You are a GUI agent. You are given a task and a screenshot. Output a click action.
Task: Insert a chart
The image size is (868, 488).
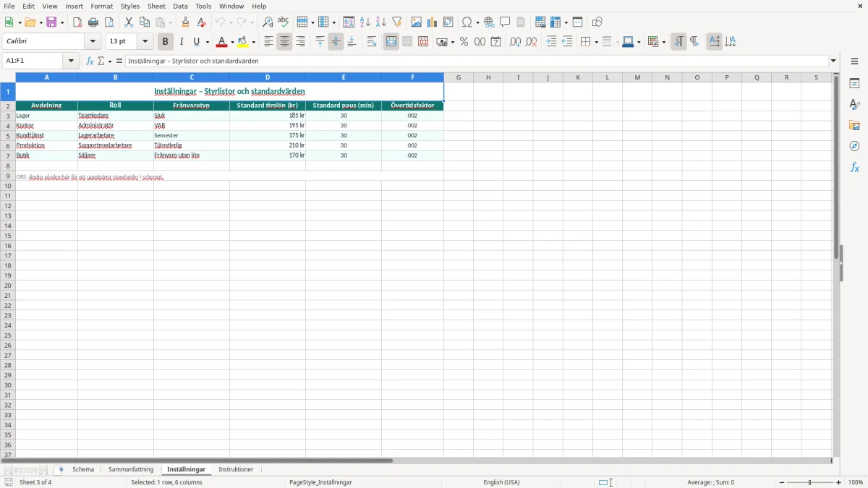433,22
